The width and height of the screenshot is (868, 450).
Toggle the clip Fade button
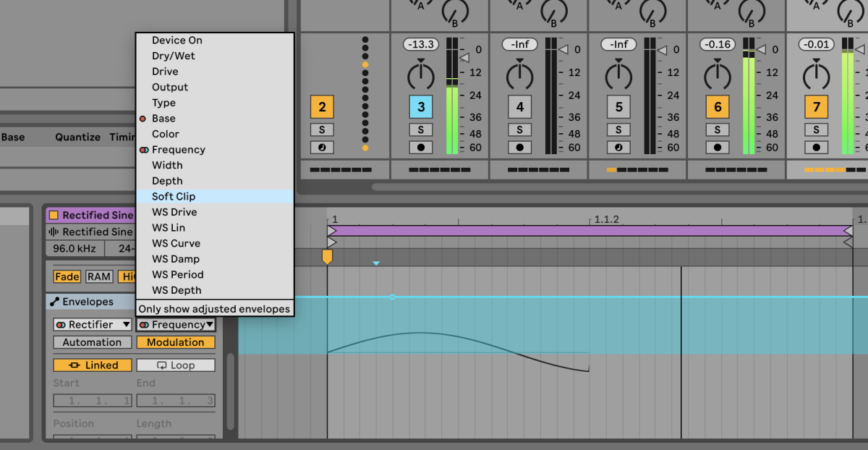coord(67,276)
